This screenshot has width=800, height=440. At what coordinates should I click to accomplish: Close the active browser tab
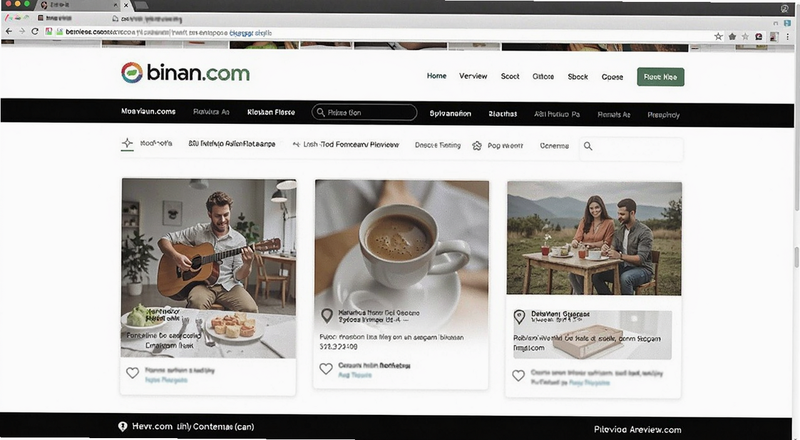pyautogui.click(x=126, y=5)
